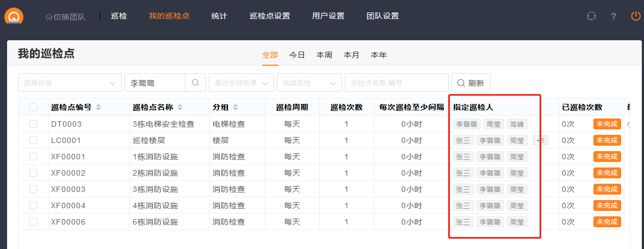Open the 完成巡检 filter dropdown
The height and width of the screenshot is (249, 644).
(x=309, y=83)
